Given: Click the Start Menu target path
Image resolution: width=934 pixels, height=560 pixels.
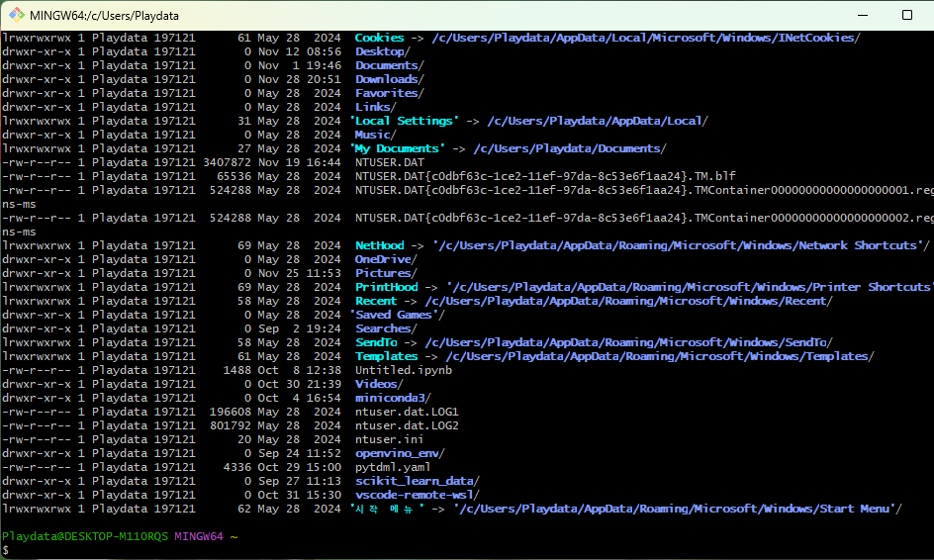Looking at the screenshot, I should (x=678, y=509).
